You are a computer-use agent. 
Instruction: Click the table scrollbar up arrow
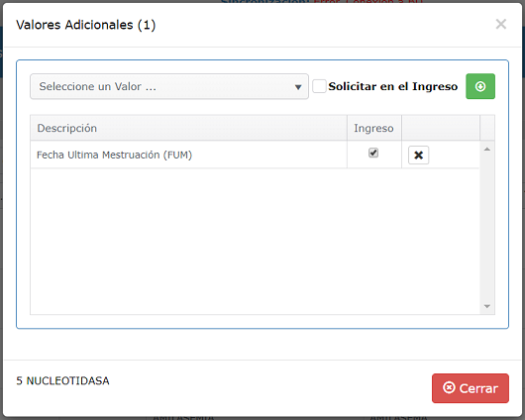[487, 149]
